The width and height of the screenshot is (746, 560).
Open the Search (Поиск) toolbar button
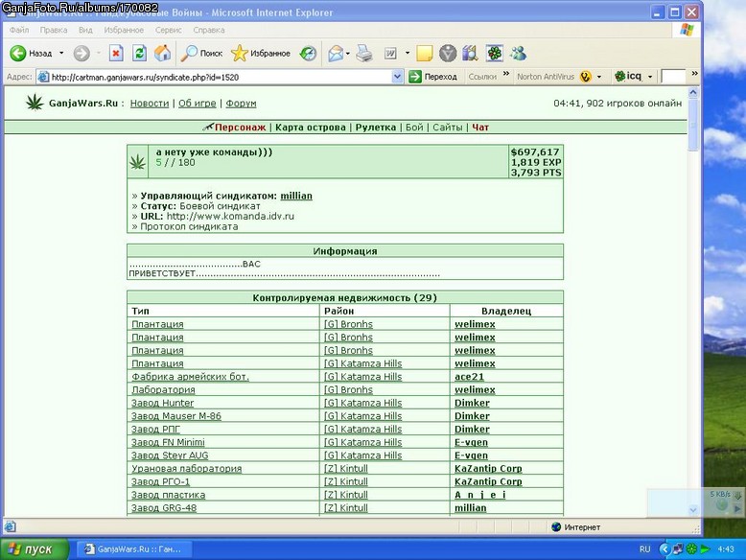201,54
